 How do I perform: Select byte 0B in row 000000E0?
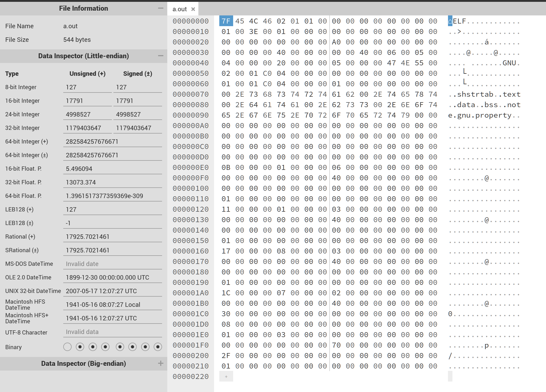[226, 167]
